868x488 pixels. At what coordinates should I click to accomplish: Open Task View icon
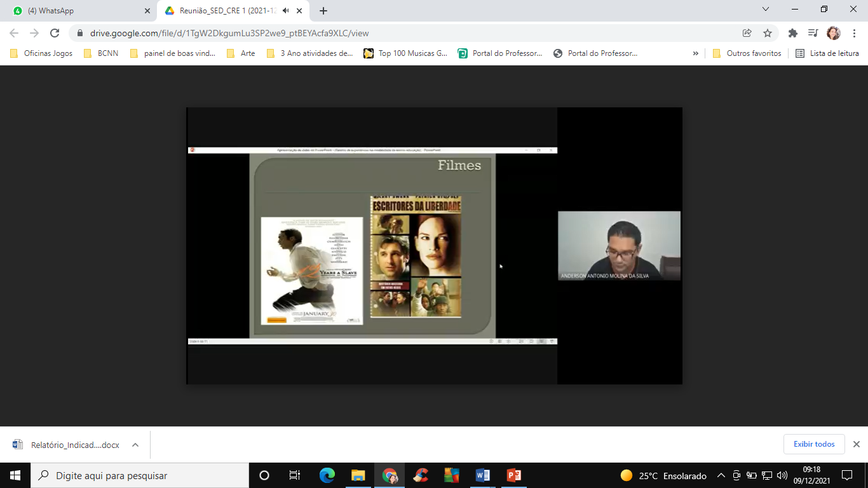point(295,475)
